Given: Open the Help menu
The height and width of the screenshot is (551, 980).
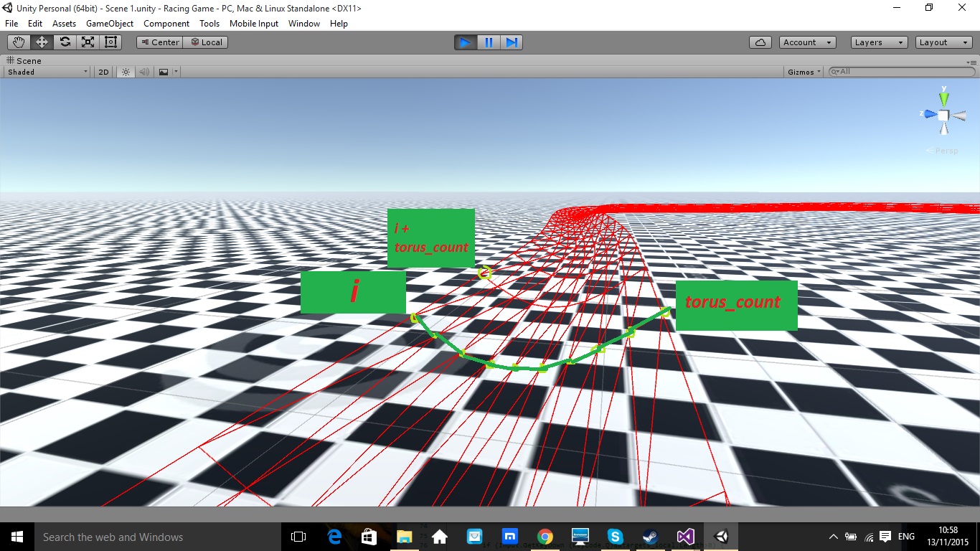Looking at the screenshot, I should click(x=339, y=24).
